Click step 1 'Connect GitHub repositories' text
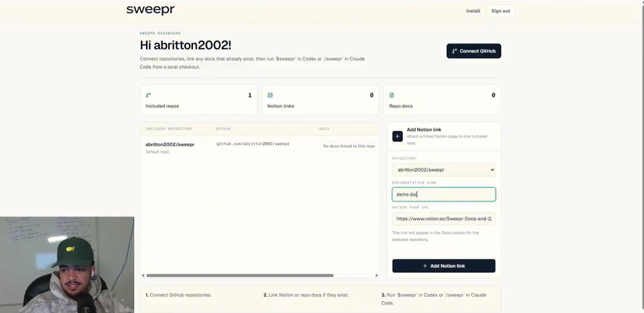The image size is (644, 313). tap(180, 295)
